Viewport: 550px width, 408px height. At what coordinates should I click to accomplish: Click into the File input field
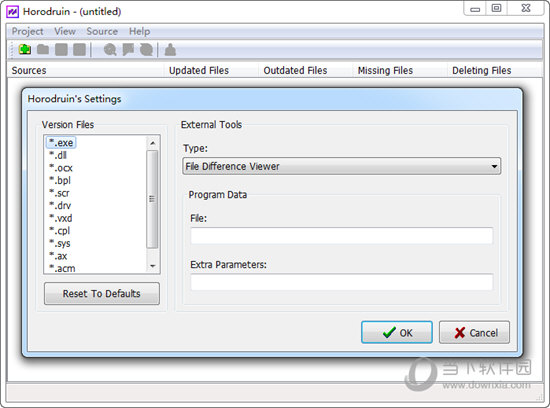[342, 235]
